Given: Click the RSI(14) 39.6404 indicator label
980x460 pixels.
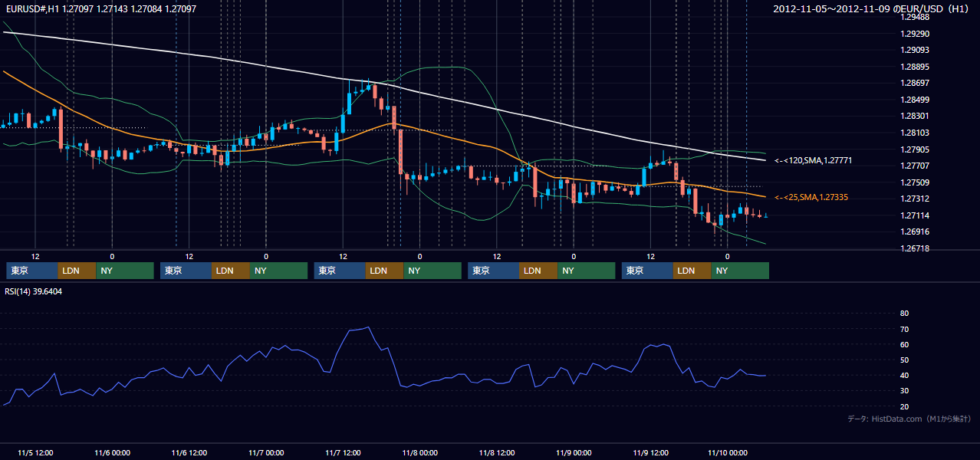Looking at the screenshot, I should 34,291.
